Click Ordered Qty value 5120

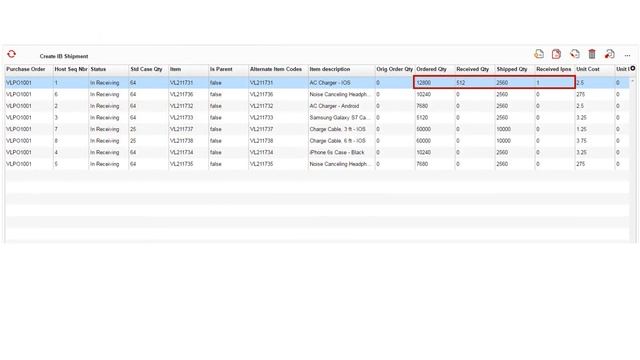pyautogui.click(x=422, y=118)
